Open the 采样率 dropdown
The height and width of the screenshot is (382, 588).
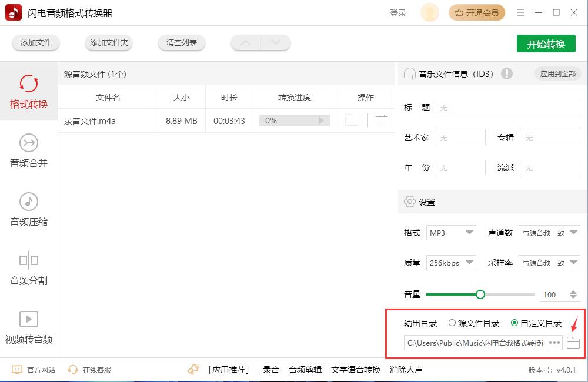click(549, 263)
